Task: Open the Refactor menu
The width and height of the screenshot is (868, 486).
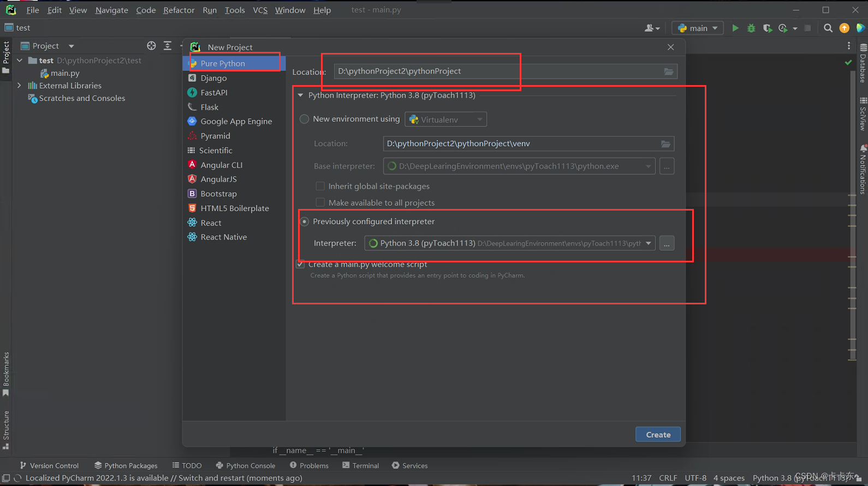Action: pos(179,10)
